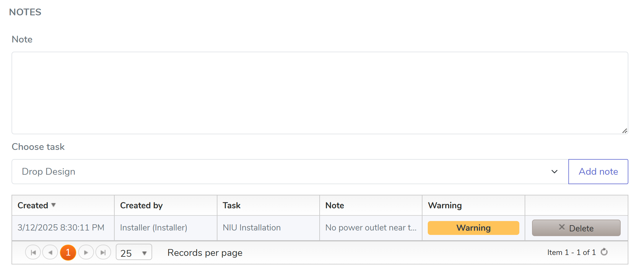Screen dimensions: 644x278
Task: Refresh the notes grid
Action: (604, 252)
